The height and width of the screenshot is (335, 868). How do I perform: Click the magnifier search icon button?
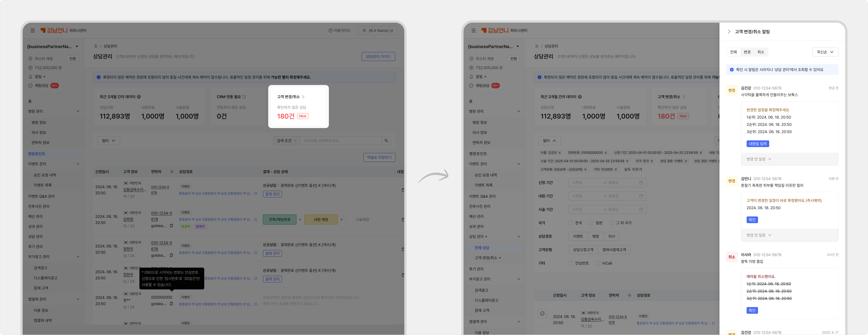[386, 141]
